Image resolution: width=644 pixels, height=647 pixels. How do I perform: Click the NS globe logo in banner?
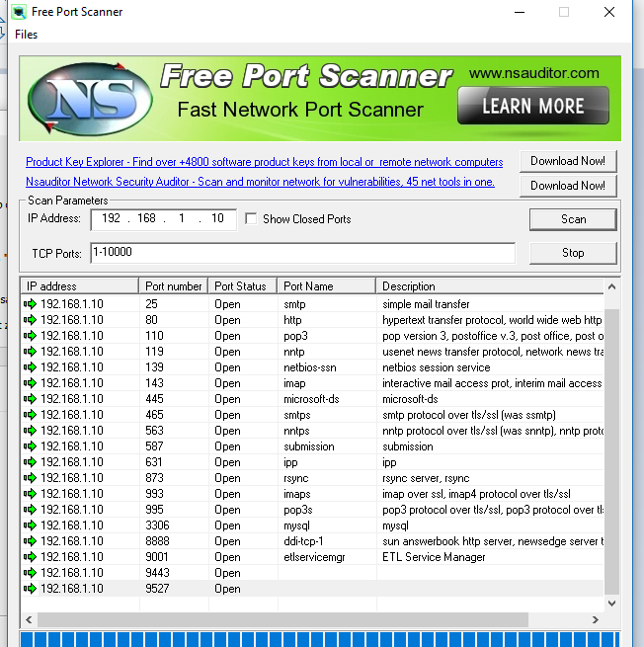(90, 99)
